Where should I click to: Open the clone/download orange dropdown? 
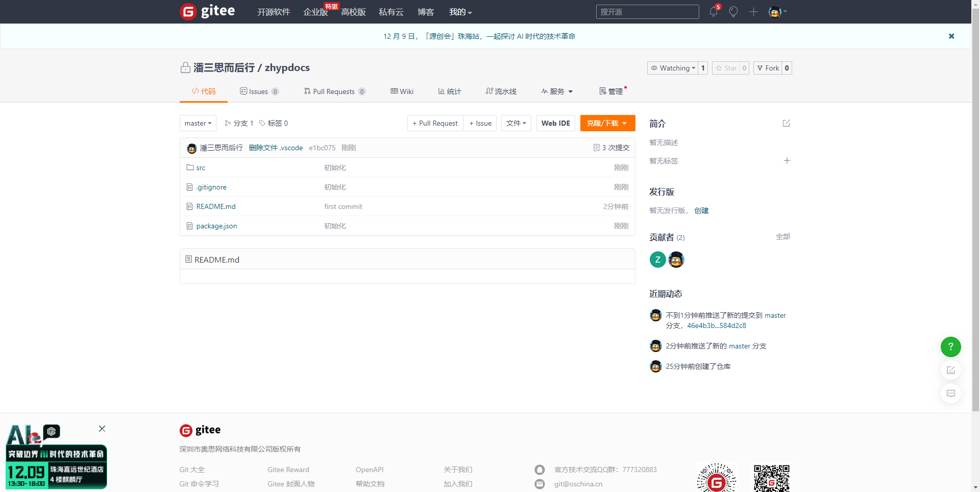coord(607,123)
